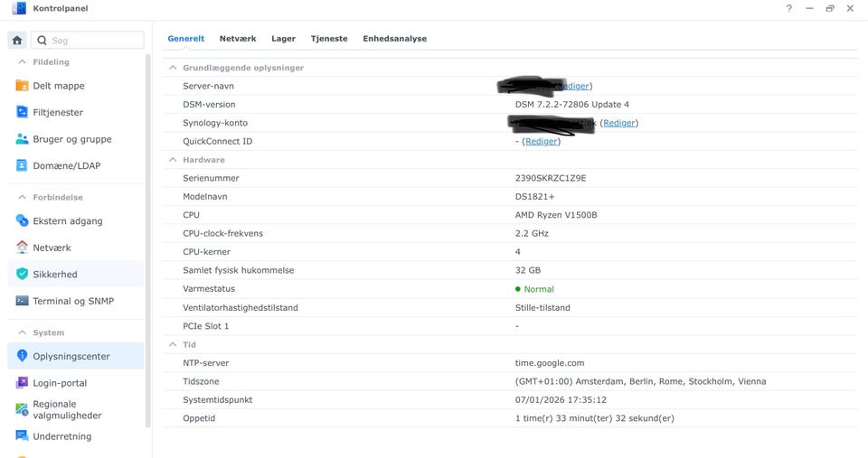Click the serial number 2390SKRZC1Z9E

551,178
